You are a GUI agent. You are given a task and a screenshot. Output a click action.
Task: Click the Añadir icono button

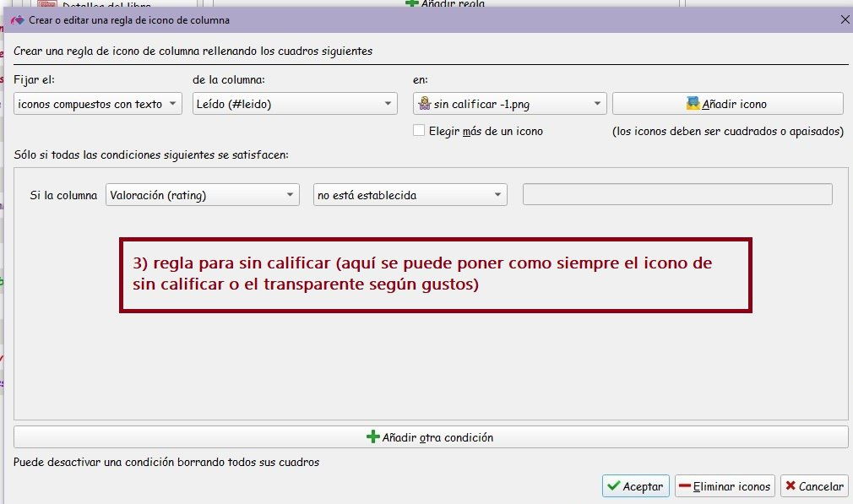pos(727,103)
